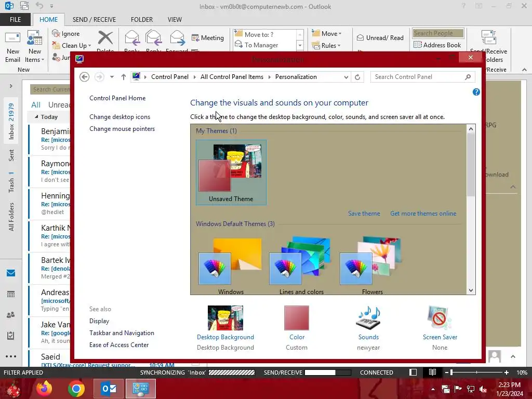Click the blue Help question mark icon

point(476,92)
